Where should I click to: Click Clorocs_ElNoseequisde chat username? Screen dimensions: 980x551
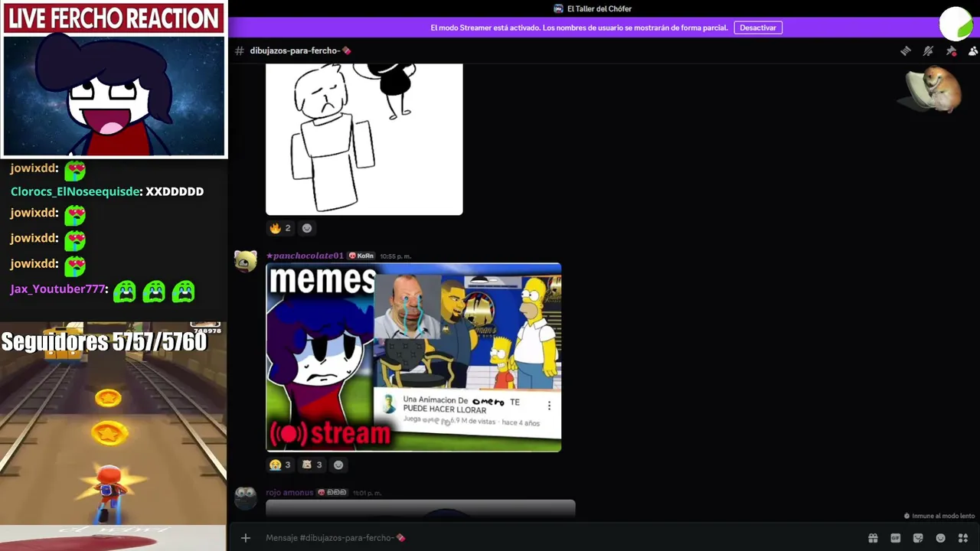pos(76,191)
